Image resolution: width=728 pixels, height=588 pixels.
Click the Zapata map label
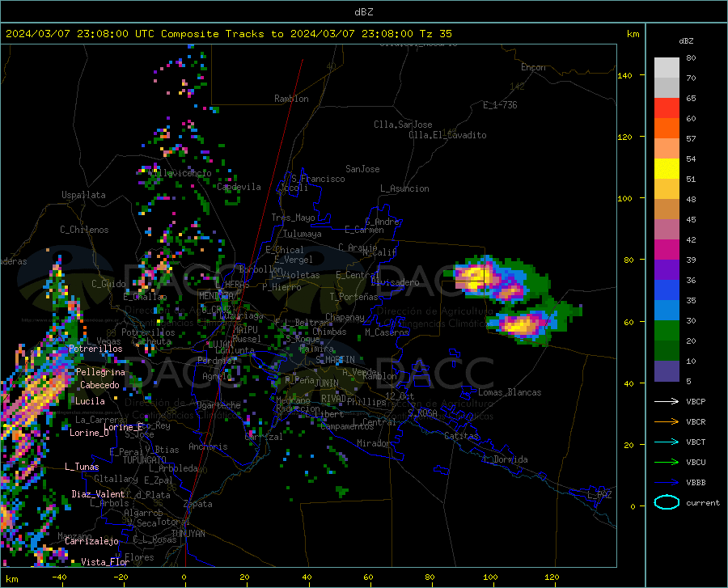tap(198, 504)
